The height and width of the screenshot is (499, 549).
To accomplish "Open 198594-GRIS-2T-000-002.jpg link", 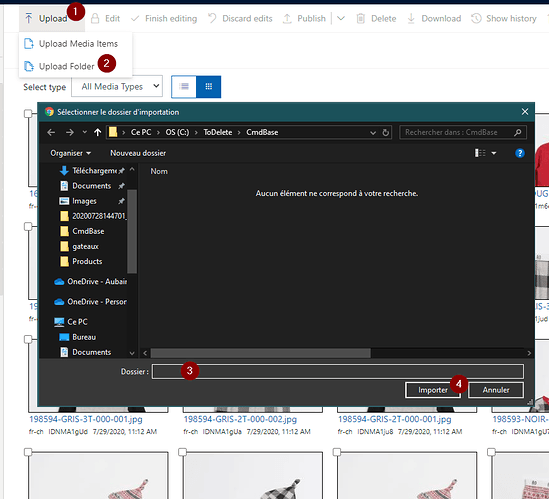I will (x=240, y=419).
